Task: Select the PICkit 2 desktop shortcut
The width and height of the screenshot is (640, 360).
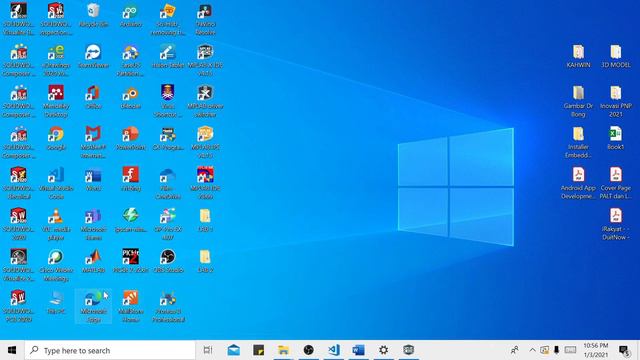Action: (x=131, y=260)
